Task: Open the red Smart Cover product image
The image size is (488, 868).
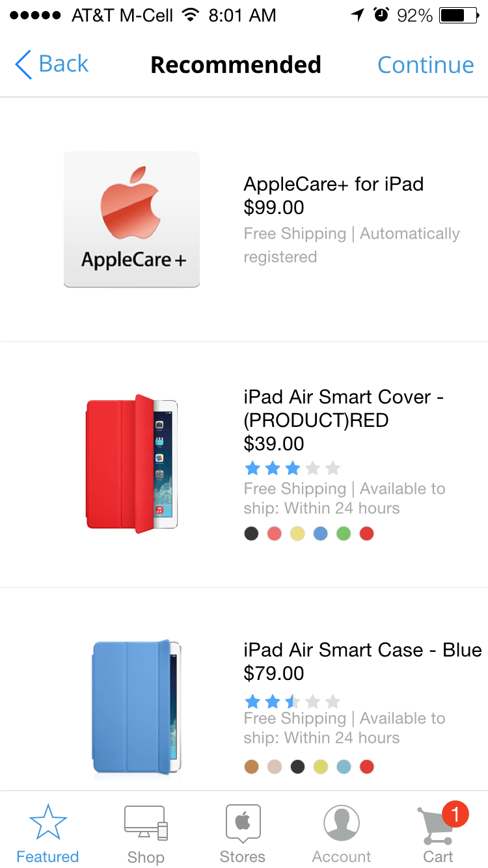Action: (131, 464)
